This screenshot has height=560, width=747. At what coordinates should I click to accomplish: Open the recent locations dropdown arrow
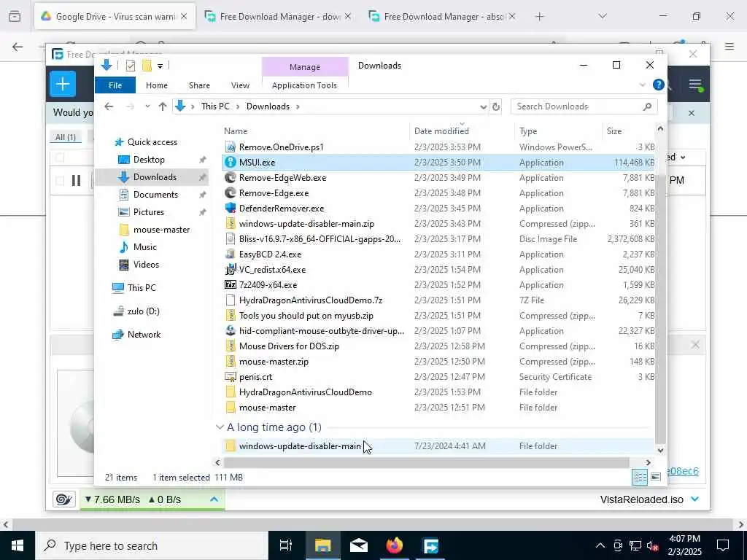pyautogui.click(x=147, y=106)
